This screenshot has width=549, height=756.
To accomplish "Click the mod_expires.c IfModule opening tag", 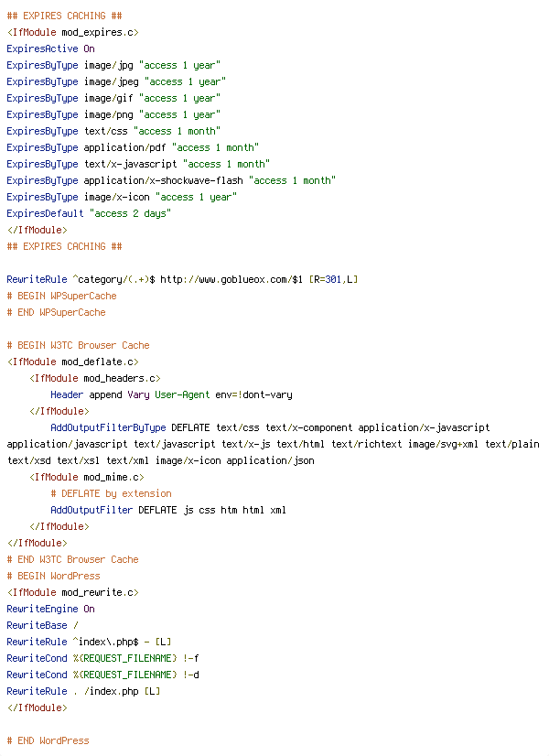I will click(73, 32).
